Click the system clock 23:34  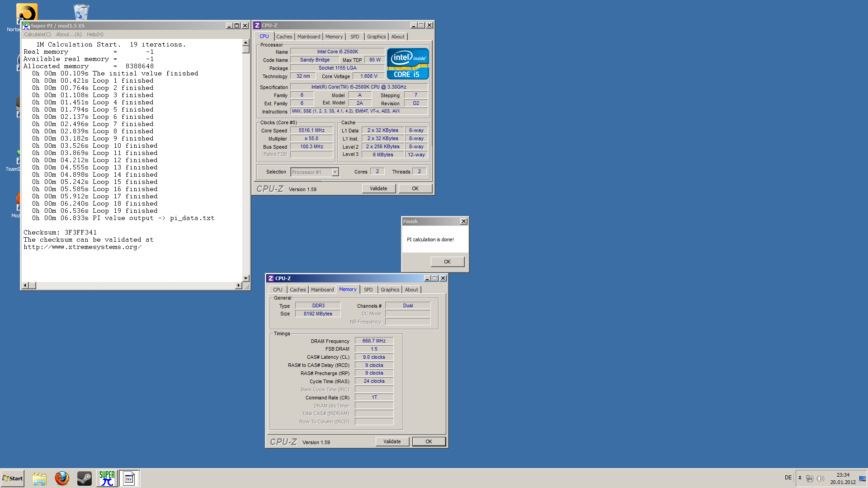pos(843,475)
